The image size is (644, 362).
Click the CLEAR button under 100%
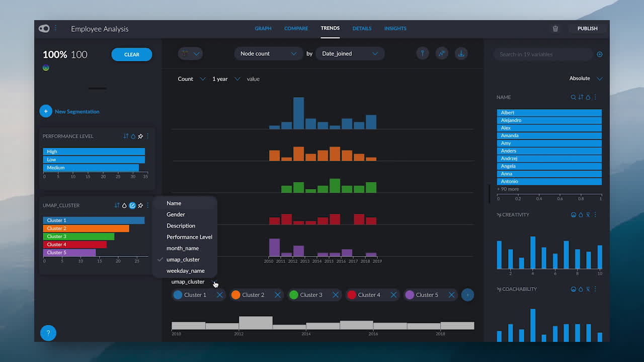(131, 54)
